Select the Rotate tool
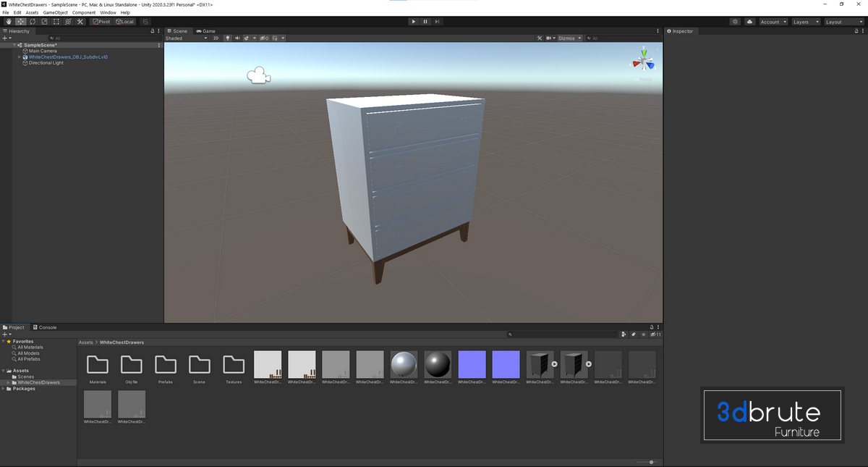The image size is (868, 467). pyautogui.click(x=33, y=22)
